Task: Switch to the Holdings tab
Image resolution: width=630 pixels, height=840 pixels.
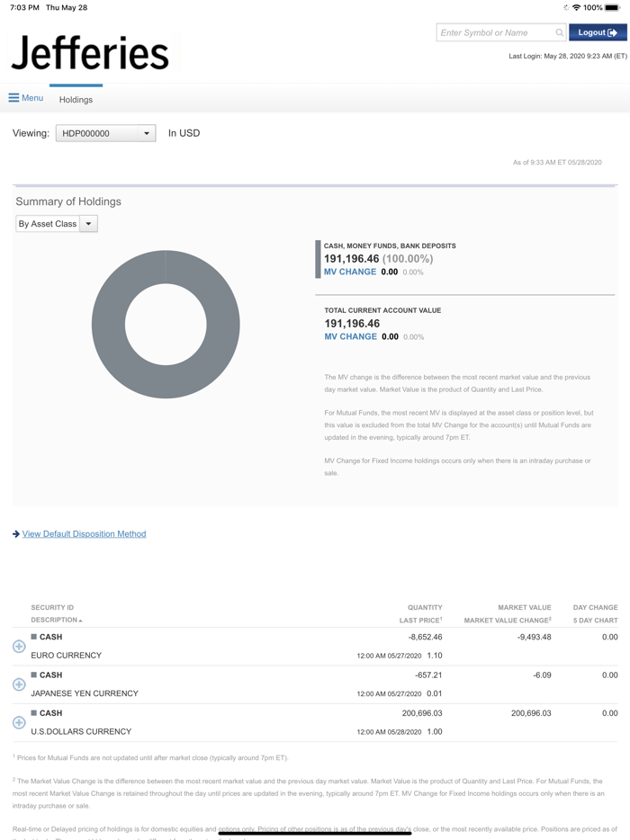Action: 76,99
